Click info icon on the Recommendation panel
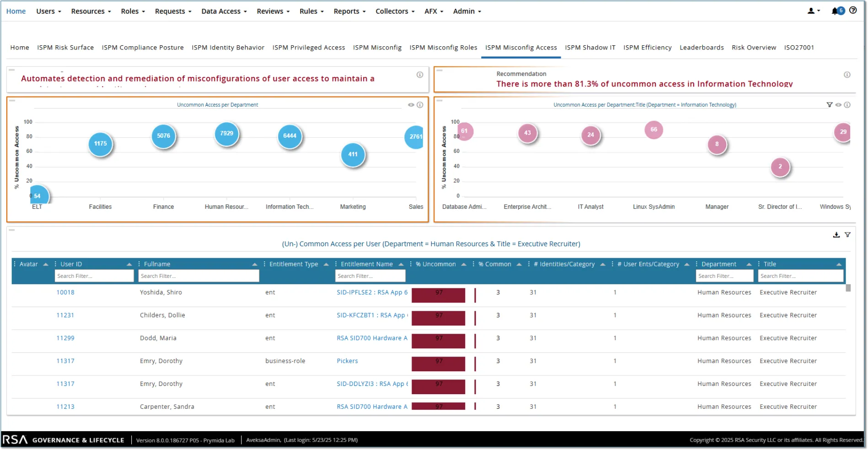This screenshot has width=868, height=450. coord(847,75)
